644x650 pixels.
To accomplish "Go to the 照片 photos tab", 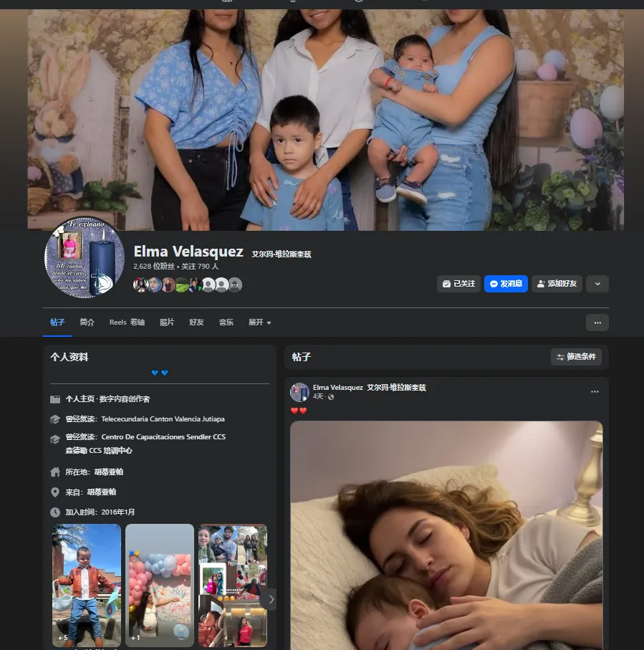I will [167, 322].
